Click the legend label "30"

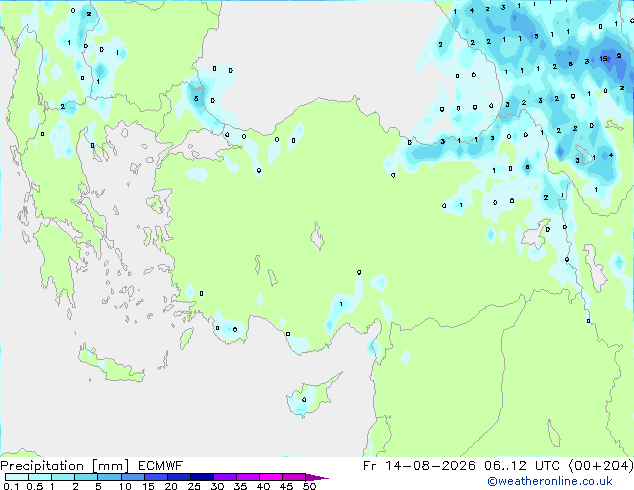tap(217, 486)
